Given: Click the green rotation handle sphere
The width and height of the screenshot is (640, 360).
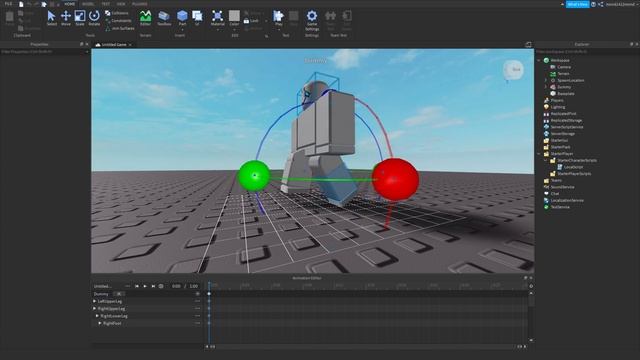Looking at the screenshot, I should click(254, 176).
